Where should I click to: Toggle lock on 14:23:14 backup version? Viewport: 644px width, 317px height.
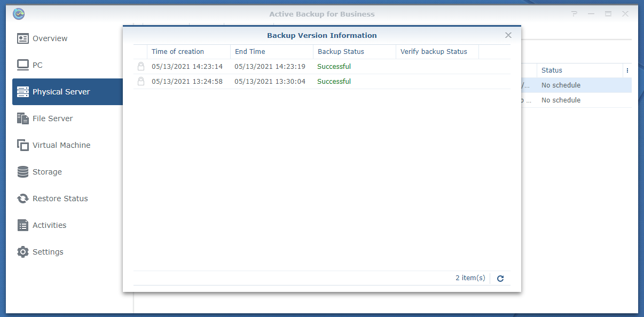point(141,67)
